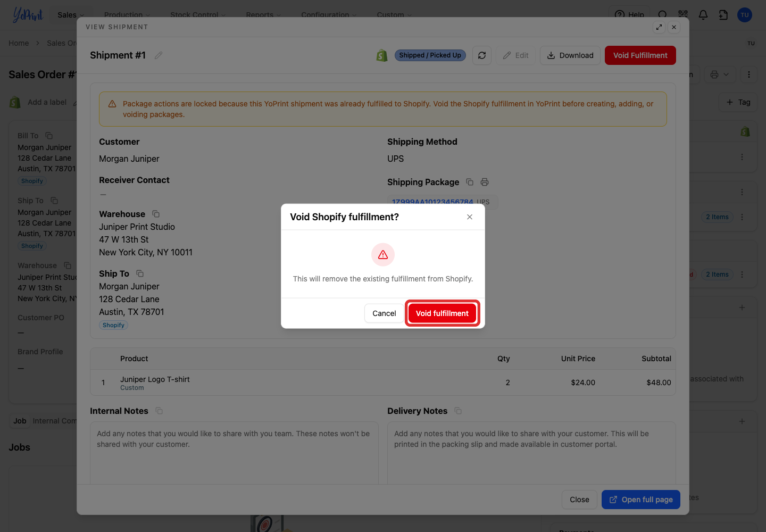This screenshot has height=532, width=766.
Task: Click the TU user avatar
Action: point(745,15)
